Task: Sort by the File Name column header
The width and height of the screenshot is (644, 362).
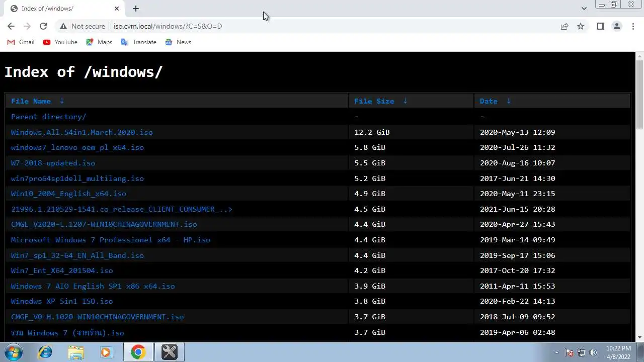Action: pyautogui.click(x=31, y=101)
